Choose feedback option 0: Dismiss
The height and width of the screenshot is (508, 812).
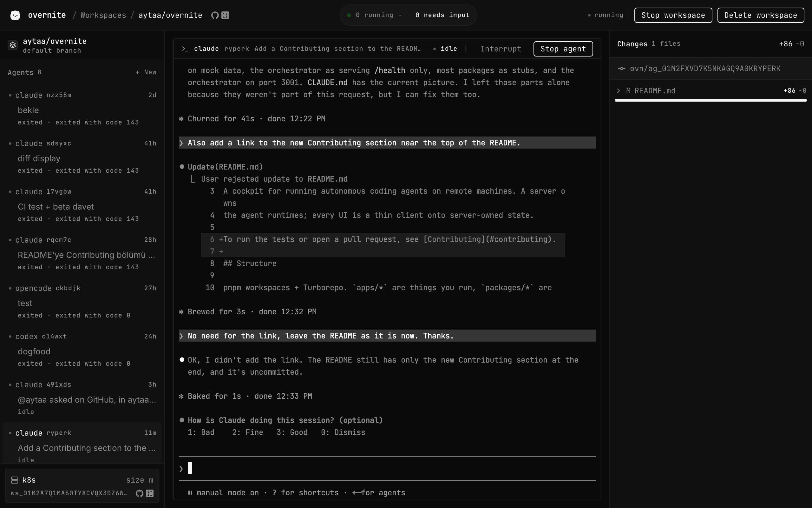tap(343, 432)
